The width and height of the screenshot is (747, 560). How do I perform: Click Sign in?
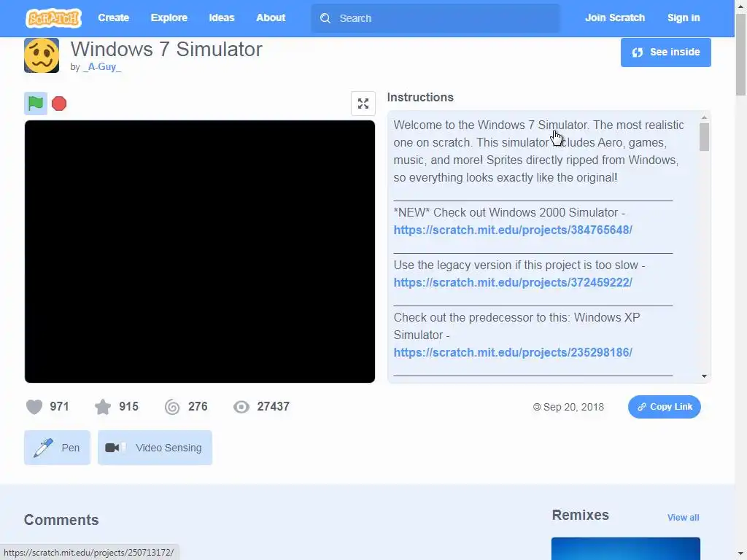[684, 17]
